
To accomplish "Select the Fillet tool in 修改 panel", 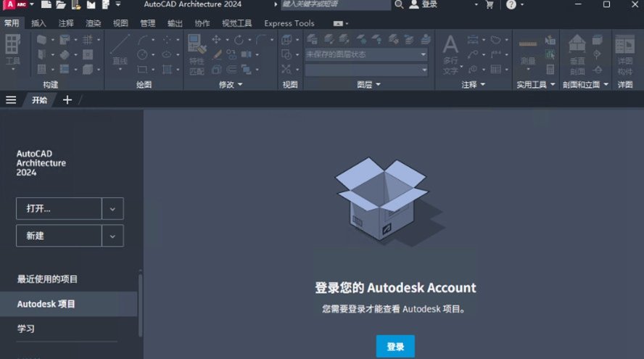I will [261, 39].
